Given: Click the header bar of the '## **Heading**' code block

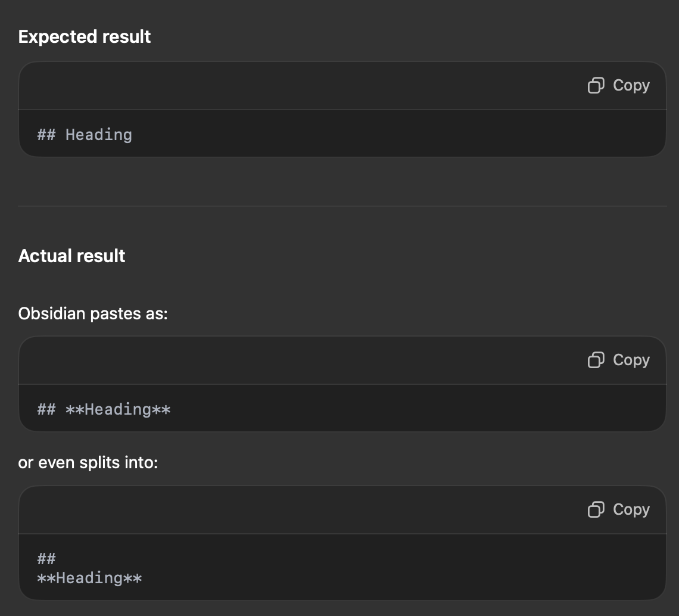Looking at the screenshot, I should pyautogui.click(x=298, y=360).
